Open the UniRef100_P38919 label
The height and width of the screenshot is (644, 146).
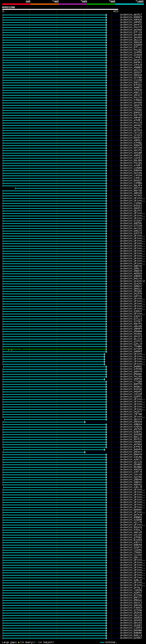131,608
